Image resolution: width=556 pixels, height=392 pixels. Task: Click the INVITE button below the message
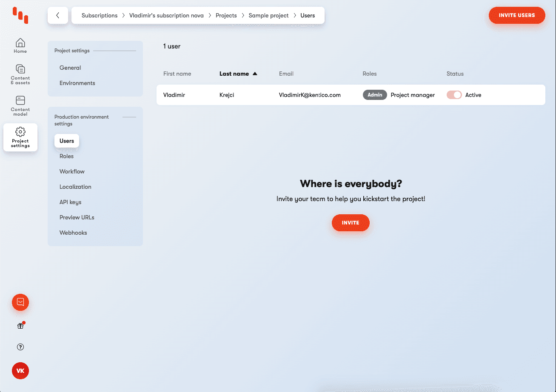[x=351, y=222]
